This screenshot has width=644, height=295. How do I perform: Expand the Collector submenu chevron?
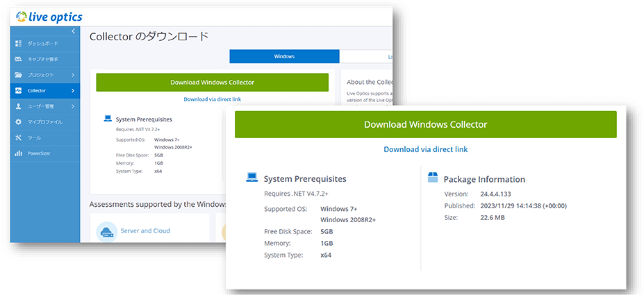73,90
